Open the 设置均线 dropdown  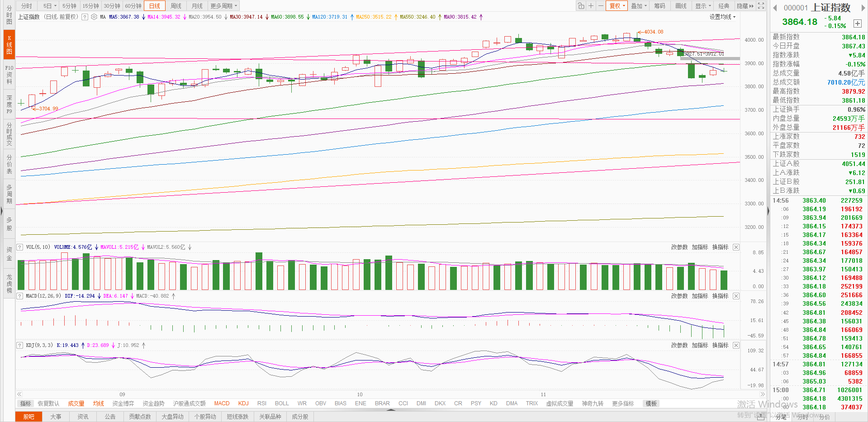pyautogui.click(x=722, y=17)
